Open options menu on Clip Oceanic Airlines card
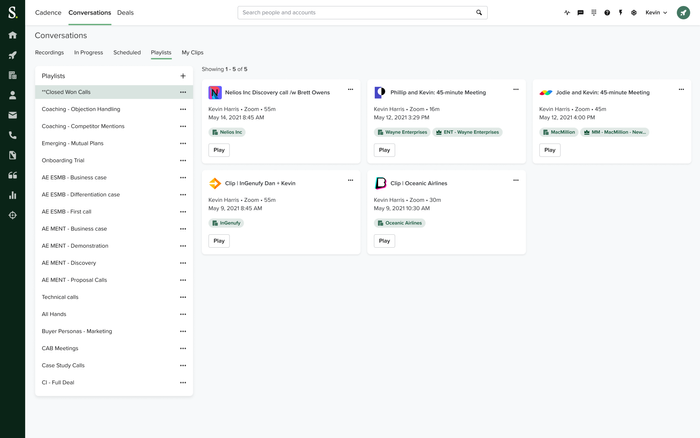This screenshot has height=438, width=700. (x=516, y=180)
